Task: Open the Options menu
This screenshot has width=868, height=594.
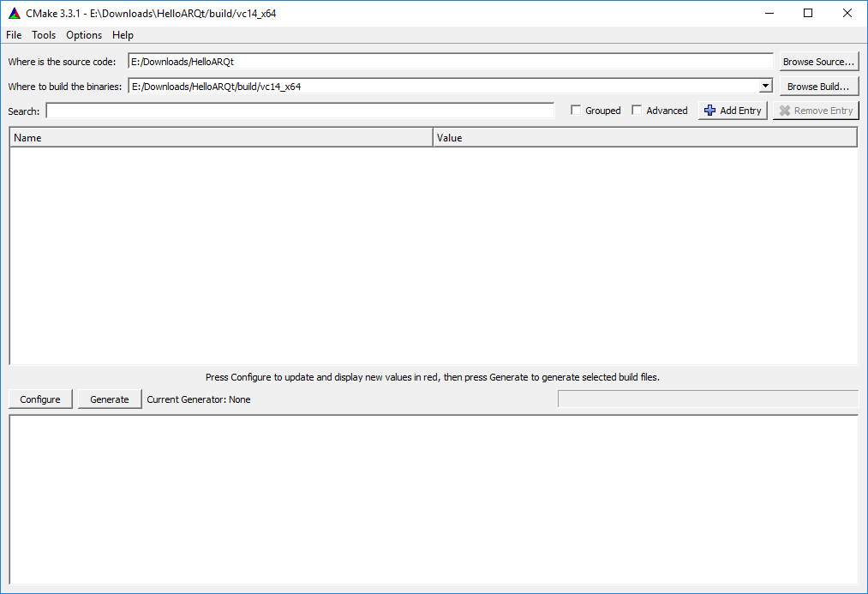Action: [x=83, y=35]
